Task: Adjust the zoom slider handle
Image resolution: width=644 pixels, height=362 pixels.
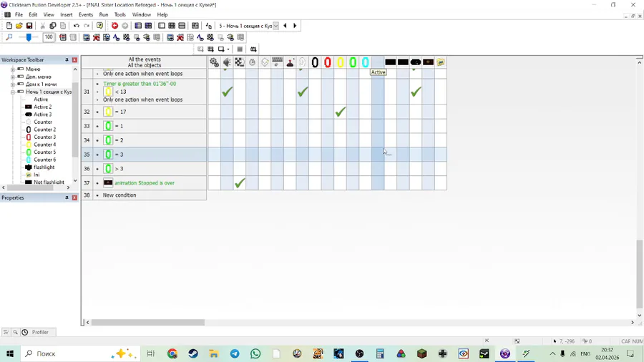Action: pyautogui.click(x=29, y=37)
